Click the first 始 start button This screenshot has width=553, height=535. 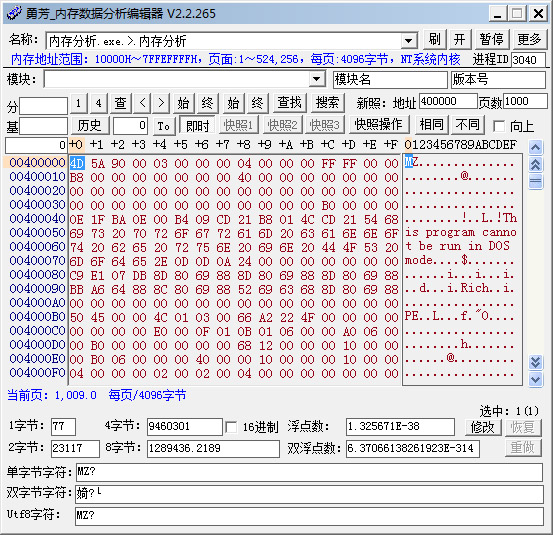click(183, 103)
